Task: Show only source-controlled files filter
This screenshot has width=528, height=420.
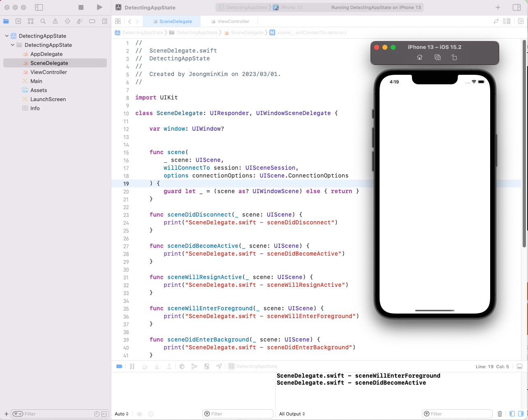Action: pos(104,414)
